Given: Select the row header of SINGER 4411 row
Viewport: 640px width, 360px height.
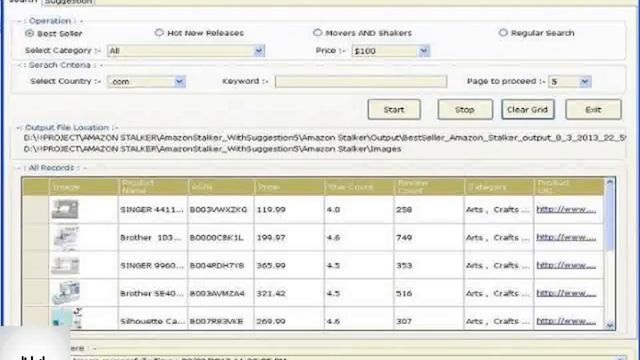Looking at the screenshot, I should tap(36, 209).
